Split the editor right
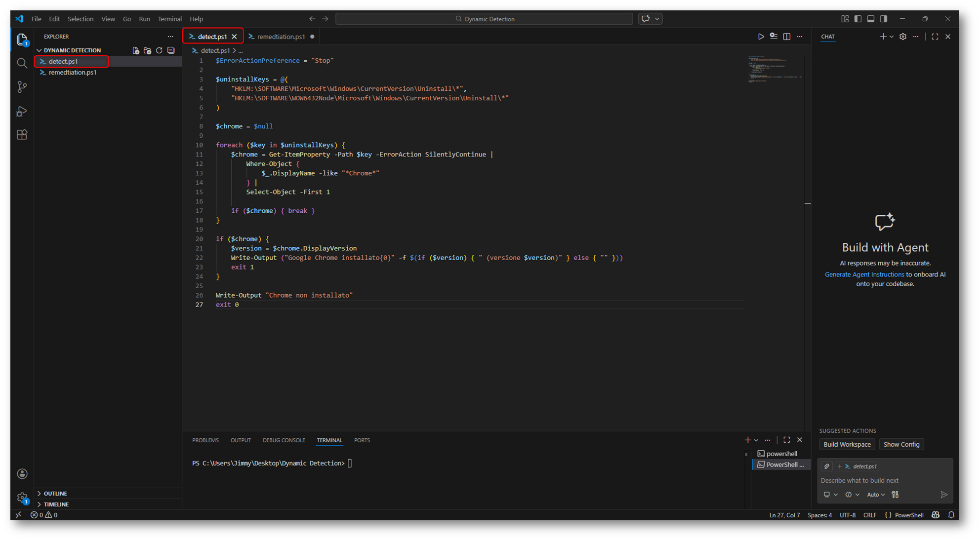The image size is (980, 541). (x=786, y=37)
